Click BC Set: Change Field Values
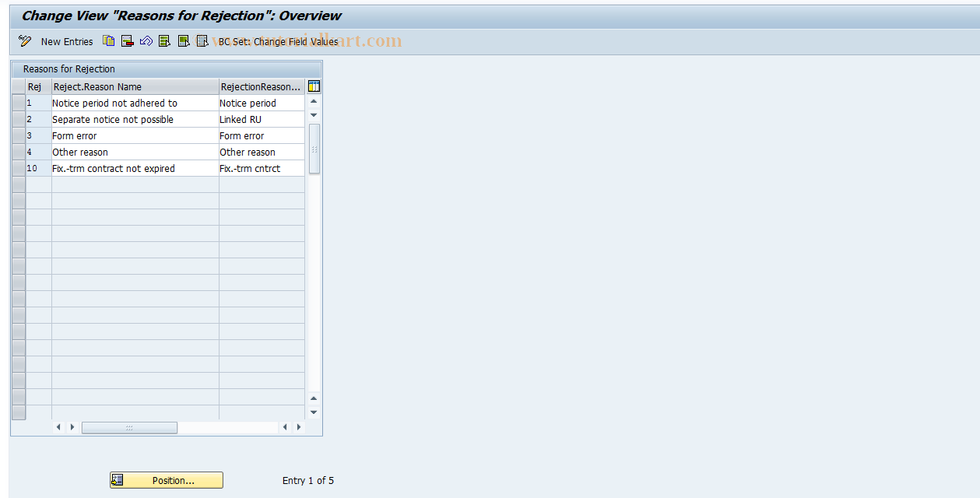 pyautogui.click(x=278, y=42)
